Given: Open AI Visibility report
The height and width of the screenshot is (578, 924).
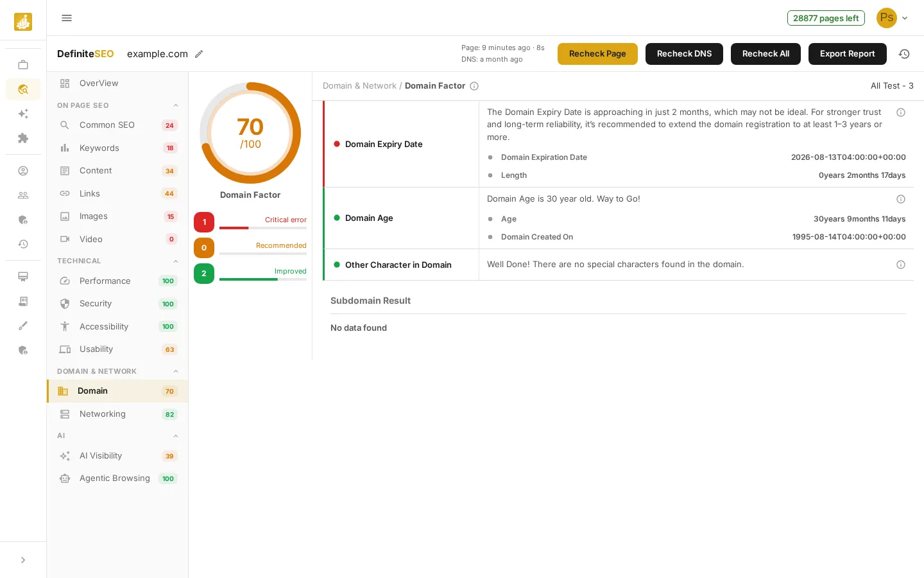Looking at the screenshot, I should coord(117,456).
